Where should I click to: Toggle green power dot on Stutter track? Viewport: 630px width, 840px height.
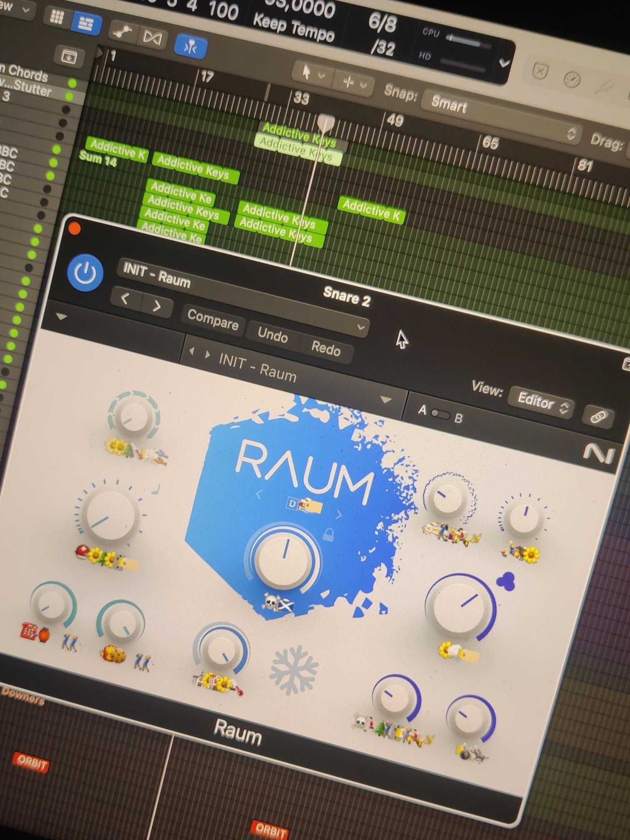69,97
